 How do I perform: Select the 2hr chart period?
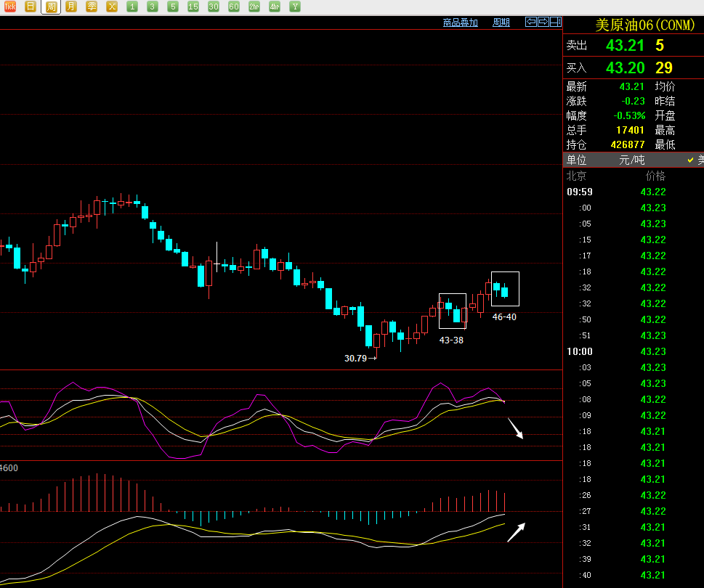point(254,7)
